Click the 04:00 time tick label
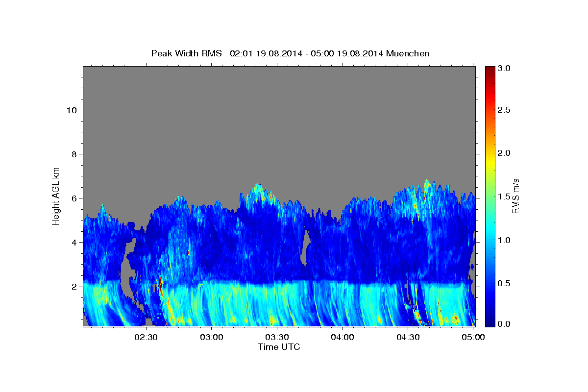 click(x=342, y=337)
